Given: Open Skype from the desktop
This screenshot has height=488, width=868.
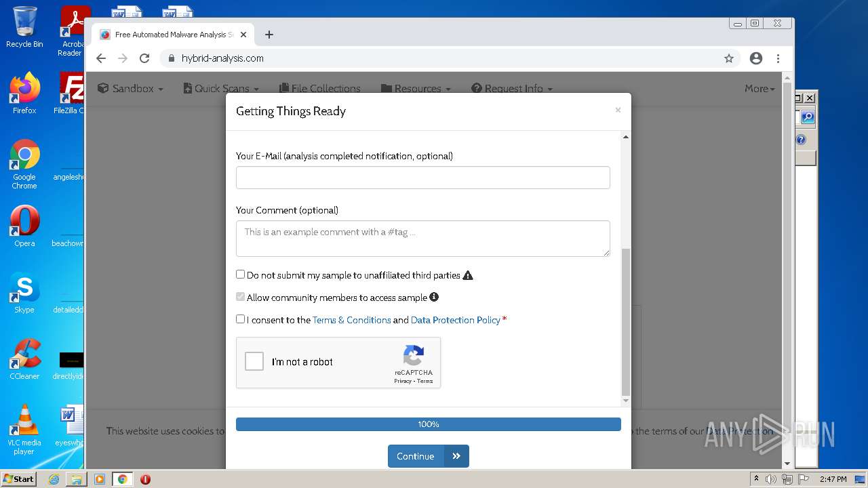Looking at the screenshot, I should pyautogui.click(x=24, y=293).
